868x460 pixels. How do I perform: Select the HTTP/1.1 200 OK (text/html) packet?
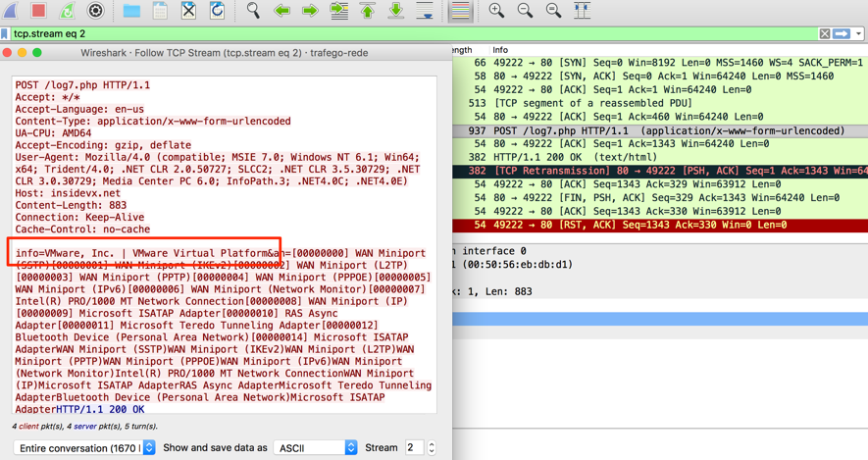click(660, 157)
